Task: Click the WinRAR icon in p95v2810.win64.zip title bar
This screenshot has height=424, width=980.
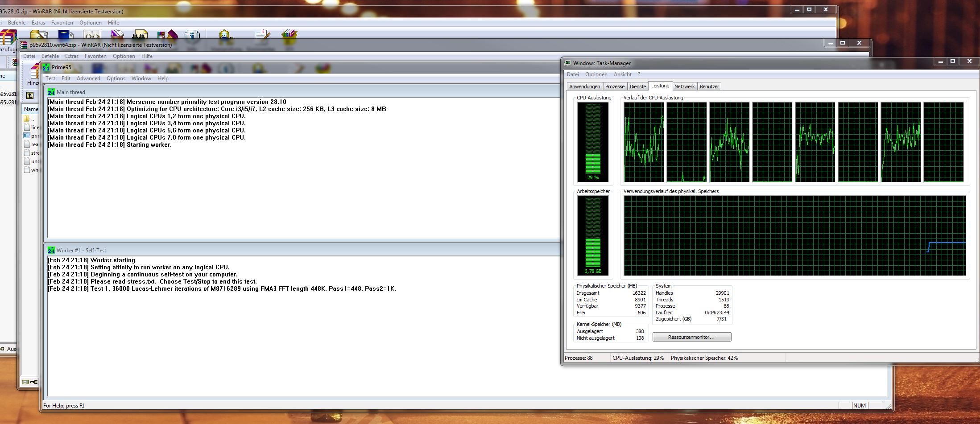Action: tap(24, 45)
